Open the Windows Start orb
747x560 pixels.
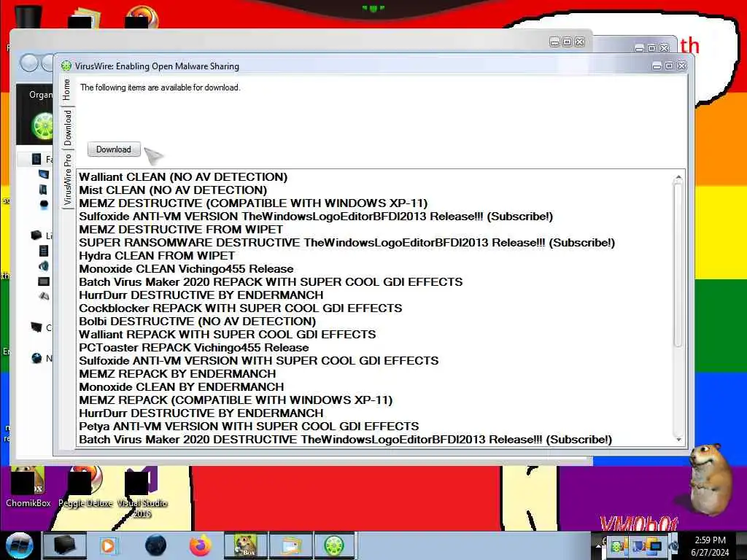point(19,545)
